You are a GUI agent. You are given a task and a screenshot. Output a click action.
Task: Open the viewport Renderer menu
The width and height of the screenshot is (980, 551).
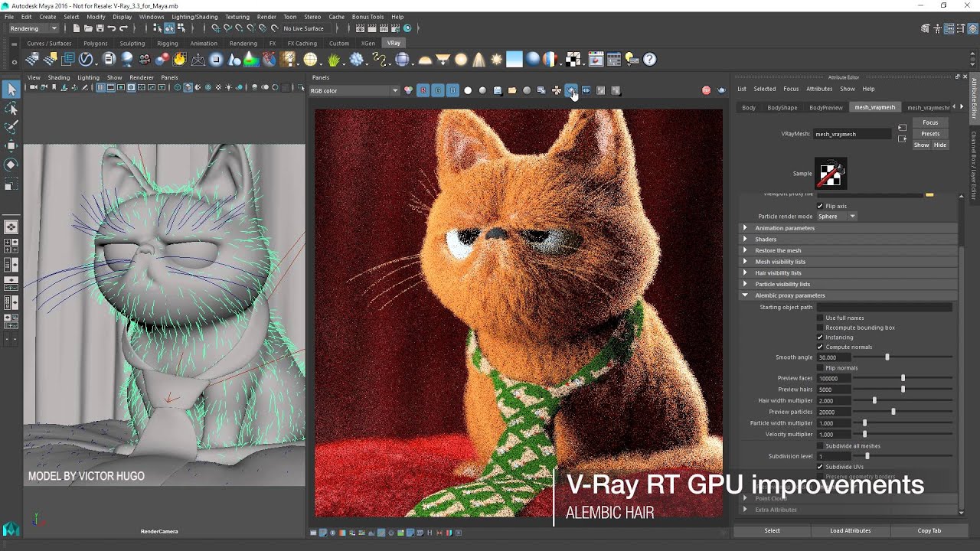click(x=142, y=77)
